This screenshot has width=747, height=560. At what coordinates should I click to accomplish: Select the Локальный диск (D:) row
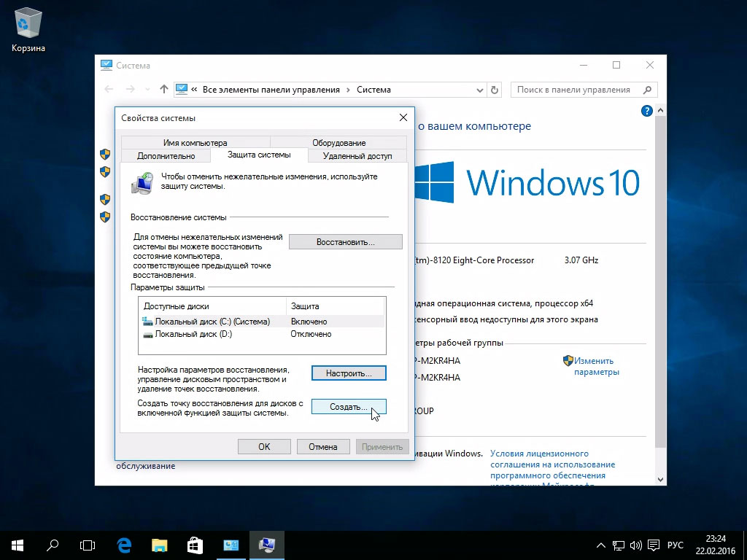[x=262, y=334]
